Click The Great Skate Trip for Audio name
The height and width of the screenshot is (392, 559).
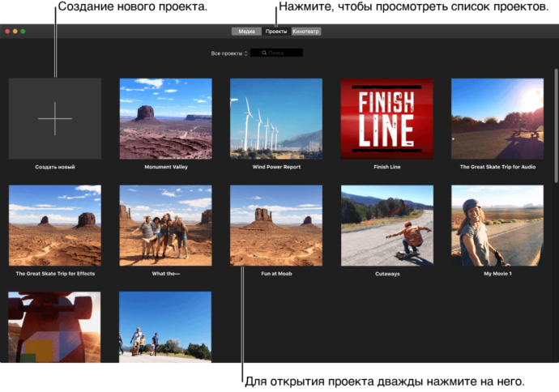(497, 167)
